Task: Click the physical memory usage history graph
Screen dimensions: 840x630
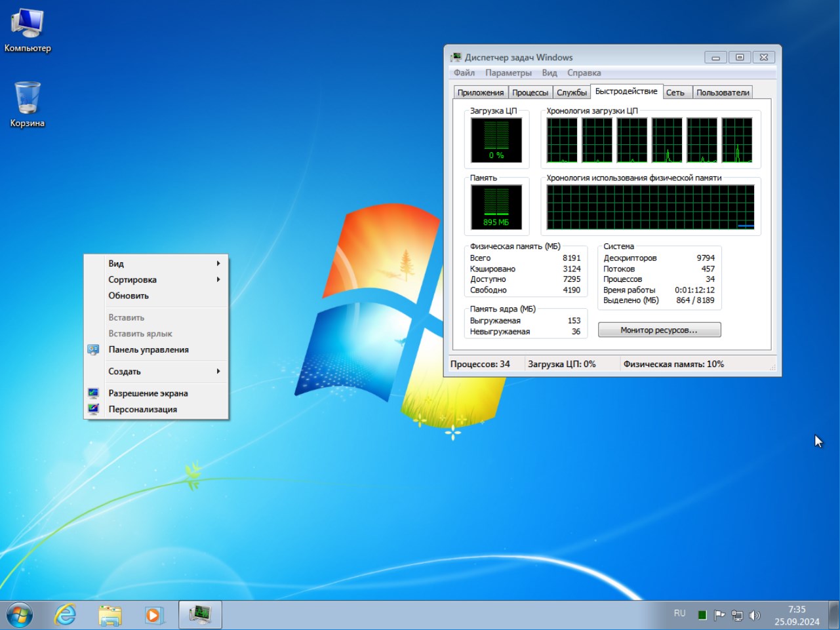Action: pyautogui.click(x=650, y=207)
